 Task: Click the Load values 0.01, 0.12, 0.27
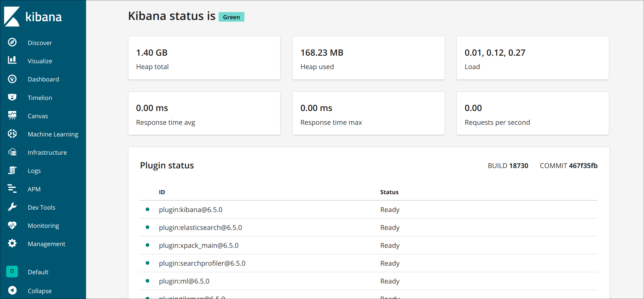(495, 53)
